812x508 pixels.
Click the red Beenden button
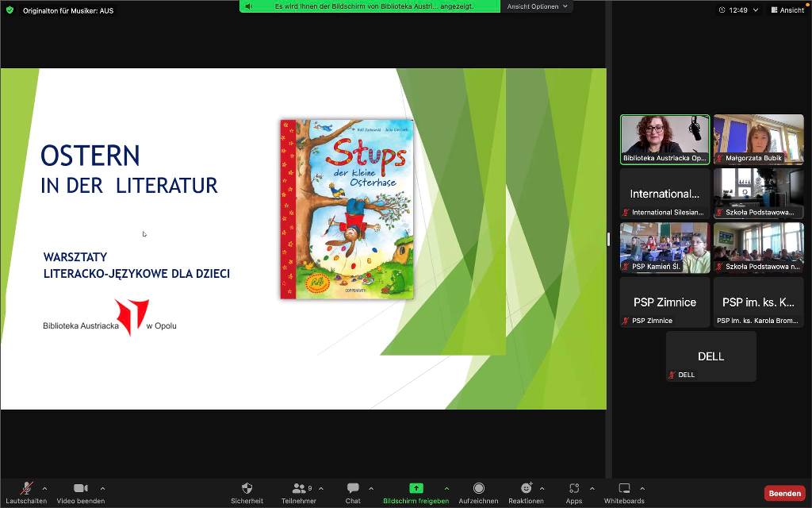(x=784, y=493)
